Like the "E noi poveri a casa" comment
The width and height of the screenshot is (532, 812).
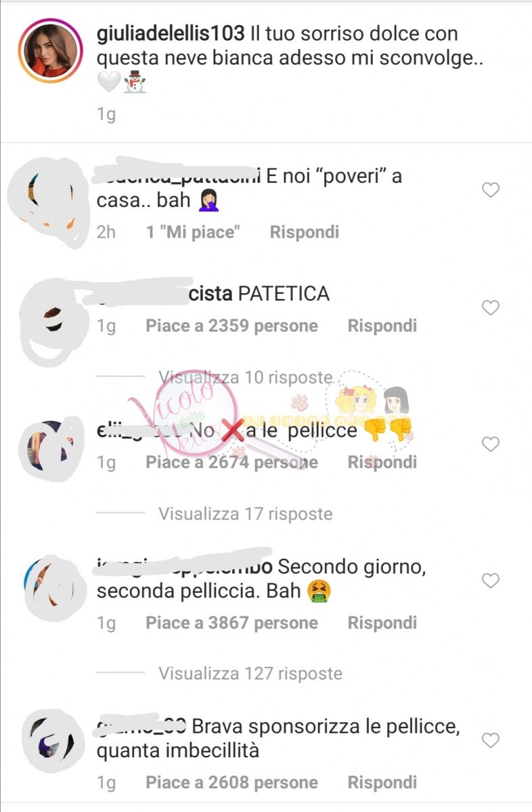(x=490, y=190)
